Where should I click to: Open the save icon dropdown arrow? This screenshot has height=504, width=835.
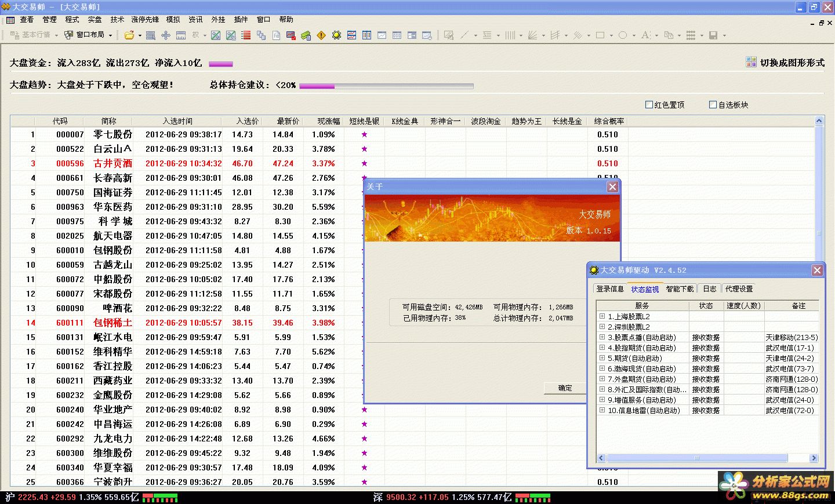pyautogui.click(x=724, y=35)
